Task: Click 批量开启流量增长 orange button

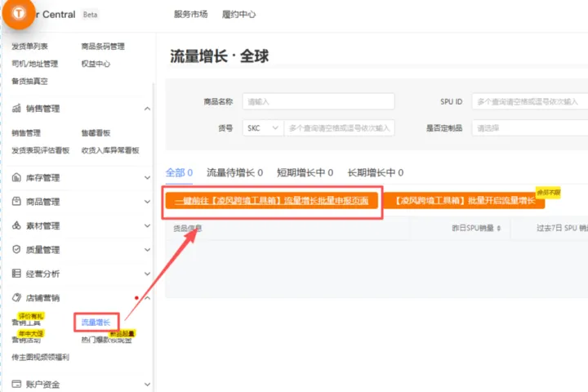Action: (x=464, y=201)
